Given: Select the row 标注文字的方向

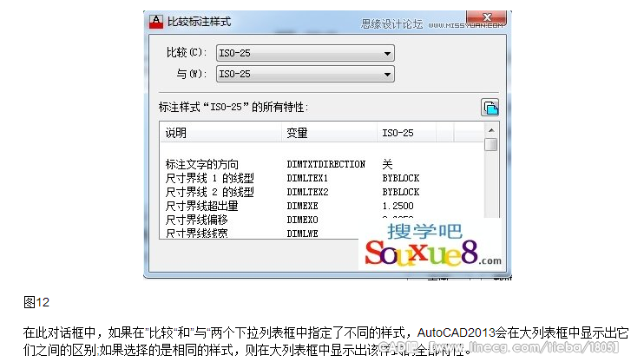Looking at the screenshot, I should pos(322,164).
